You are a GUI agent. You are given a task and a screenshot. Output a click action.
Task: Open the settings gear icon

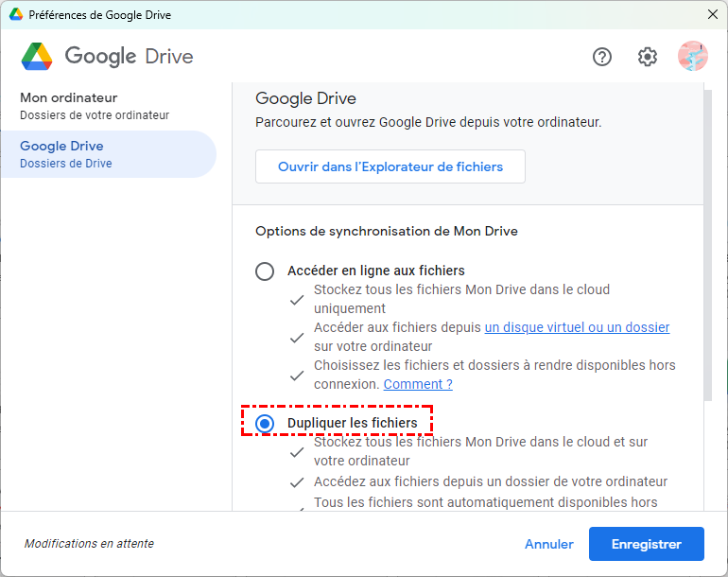(x=648, y=57)
